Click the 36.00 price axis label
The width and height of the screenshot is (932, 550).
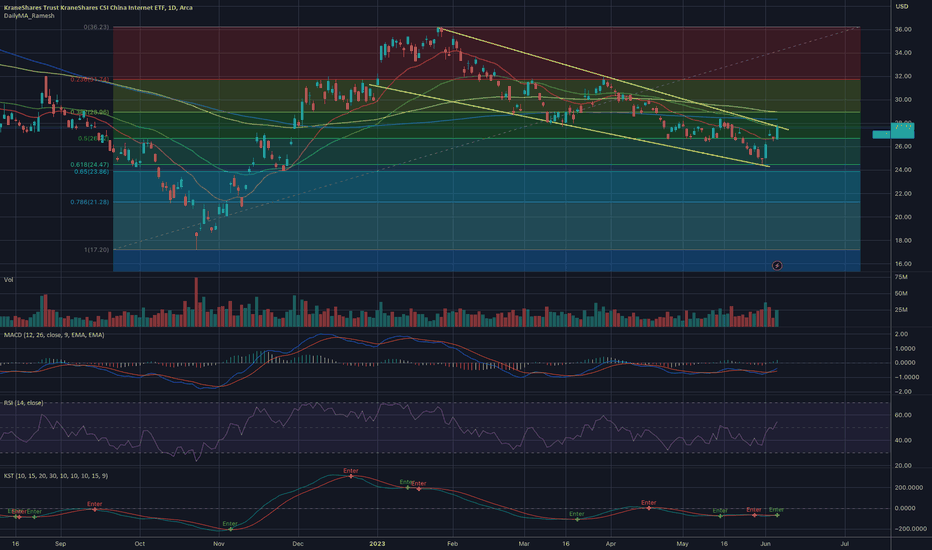(903, 29)
